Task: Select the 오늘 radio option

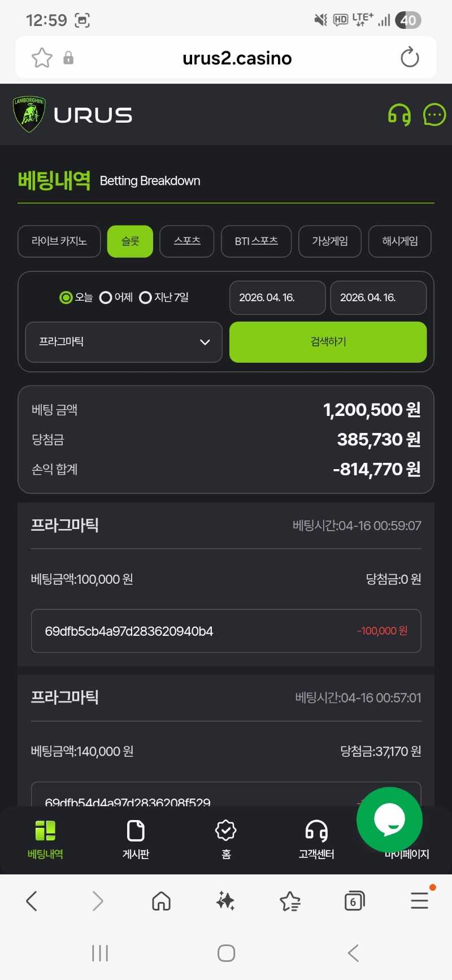Action: 66,297
